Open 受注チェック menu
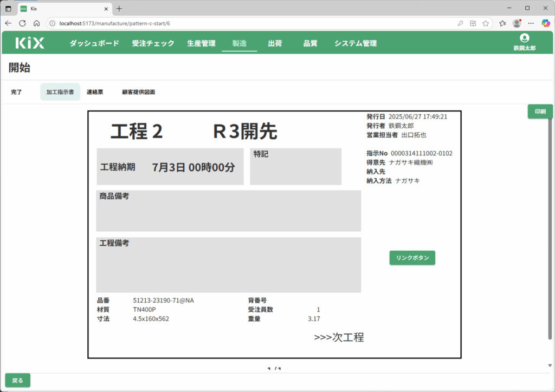The width and height of the screenshot is (555, 392). tap(153, 43)
